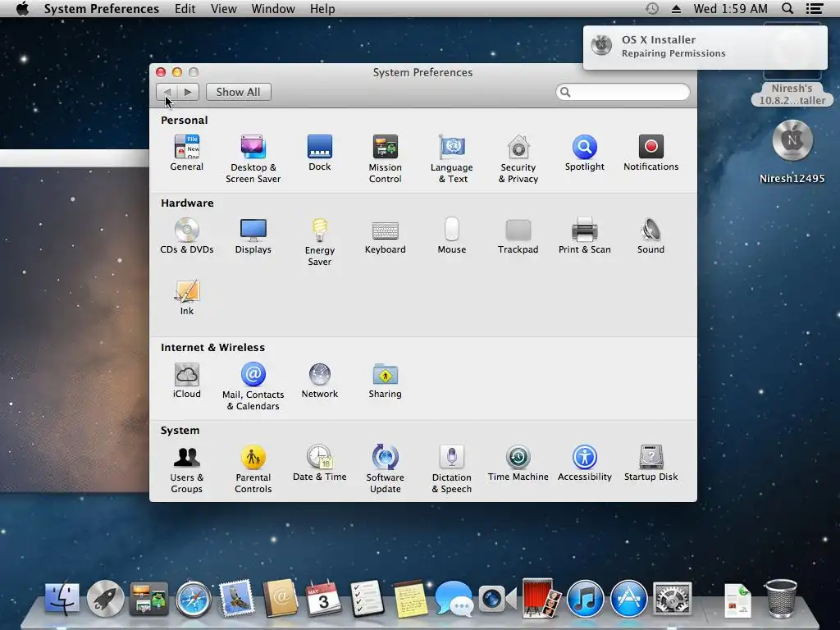Open the Edit menu
The width and height of the screenshot is (840, 630).
pyautogui.click(x=185, y=8)
